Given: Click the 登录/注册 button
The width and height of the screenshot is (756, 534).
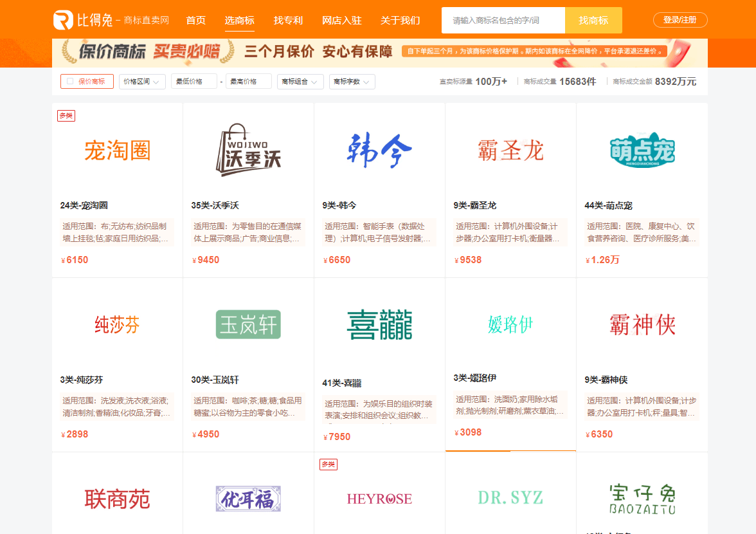Looking at the screenshot, I should pyautogui.click(x=680, y=20).
